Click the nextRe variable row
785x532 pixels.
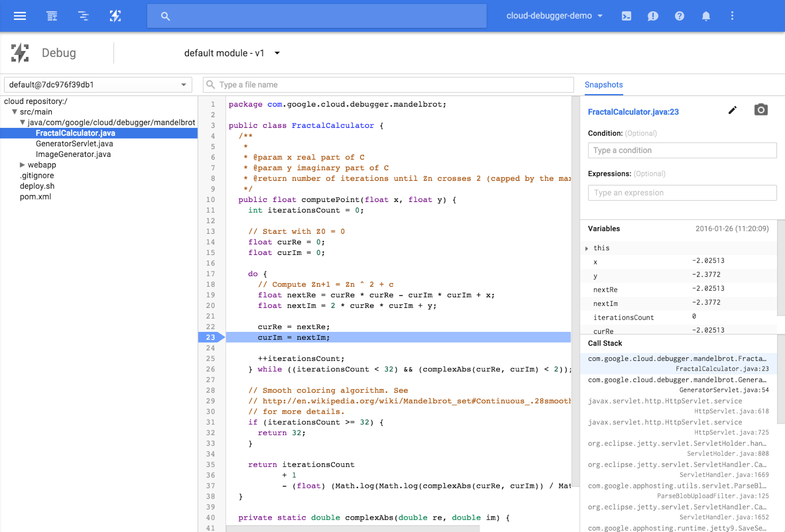click(679, 289)
